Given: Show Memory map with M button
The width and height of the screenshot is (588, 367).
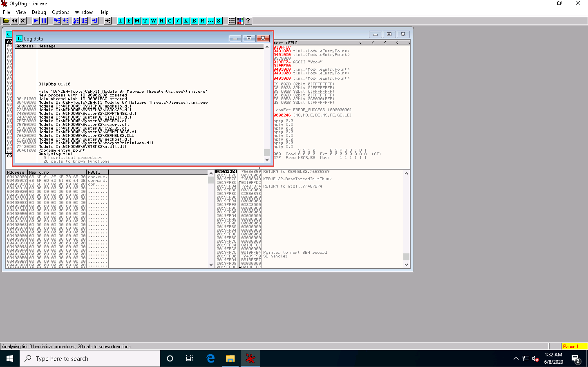Looking at the screenshot, I should (x=137, y=20).
